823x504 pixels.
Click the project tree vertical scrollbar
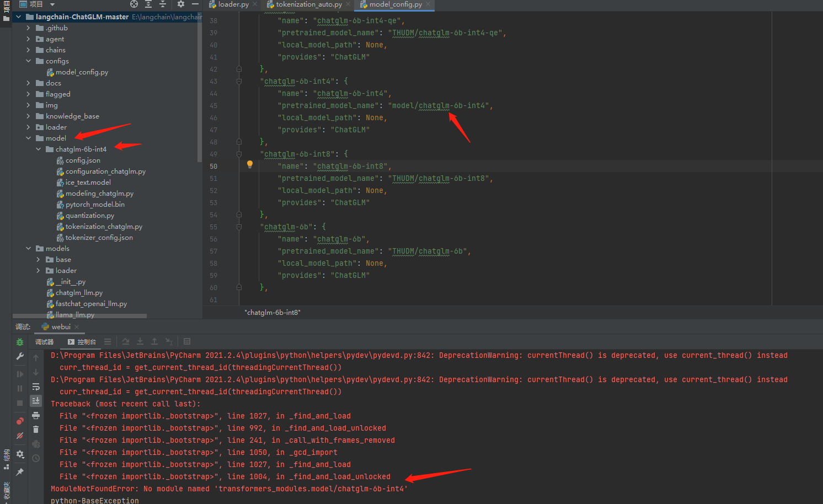199,87
